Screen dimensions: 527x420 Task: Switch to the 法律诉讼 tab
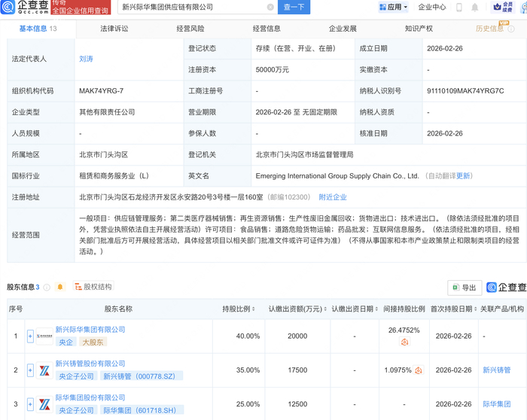(x=114, y=29)
